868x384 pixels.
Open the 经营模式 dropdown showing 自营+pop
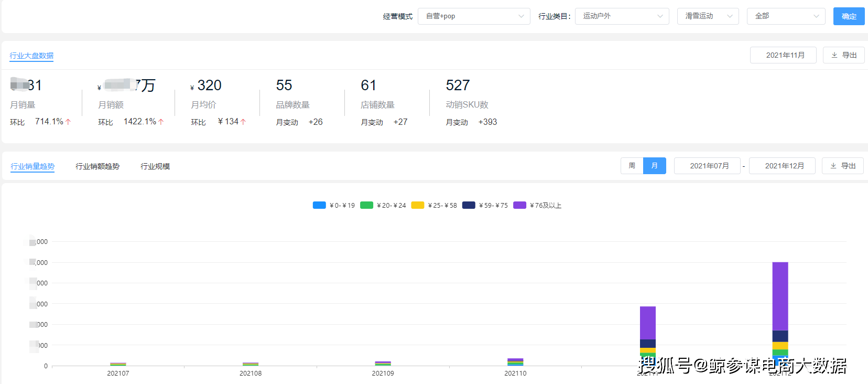[x=474, y=16]
